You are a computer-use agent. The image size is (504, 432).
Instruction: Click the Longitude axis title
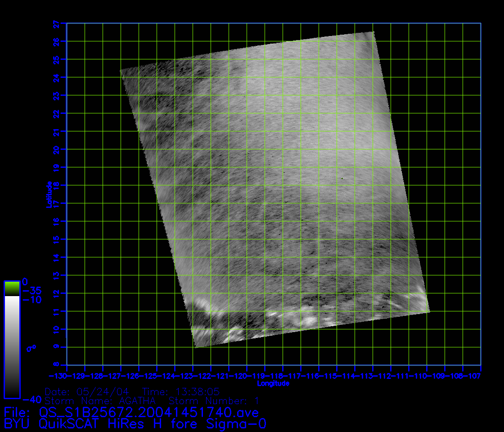point(273,384)
